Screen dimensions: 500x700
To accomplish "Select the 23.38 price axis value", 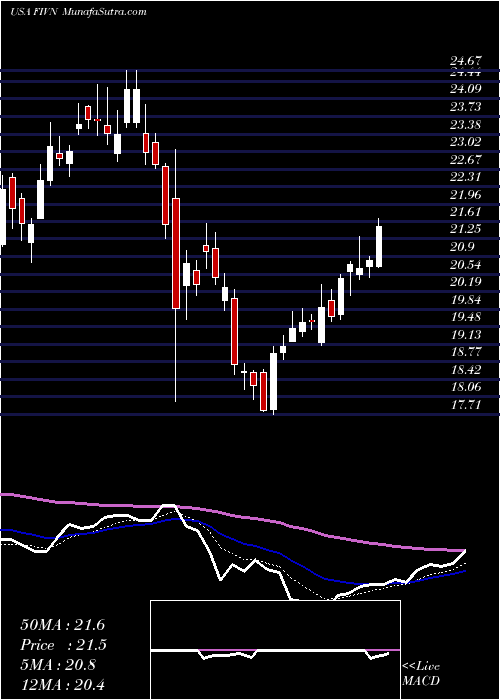I will pyautogui.click(x=466, y=124).
